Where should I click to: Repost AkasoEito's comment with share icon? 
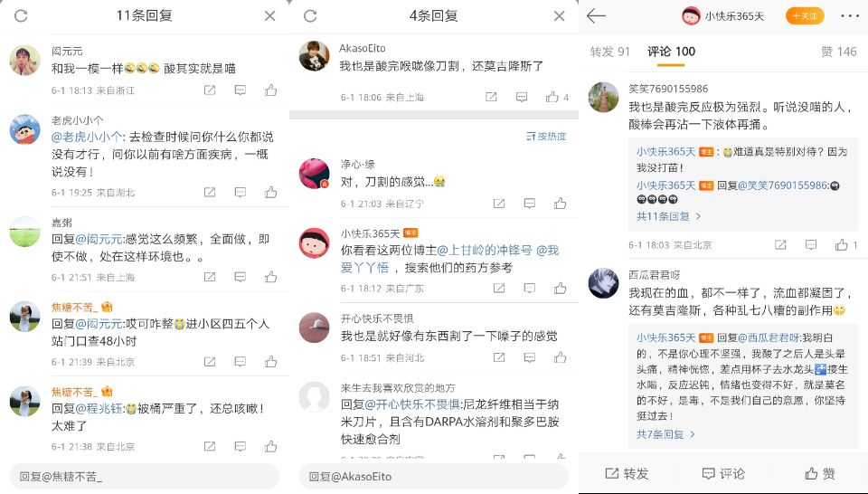pyautogui.click(x=491, y=97)
